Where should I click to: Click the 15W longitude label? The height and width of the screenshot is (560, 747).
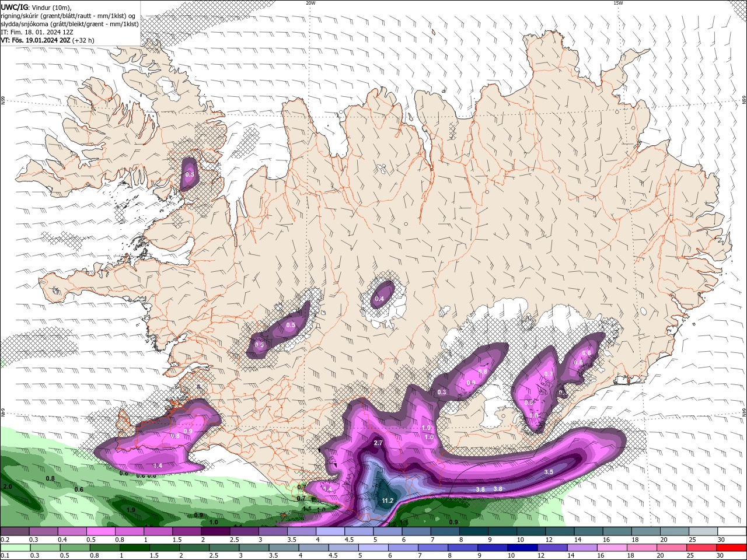coord(618,3)
